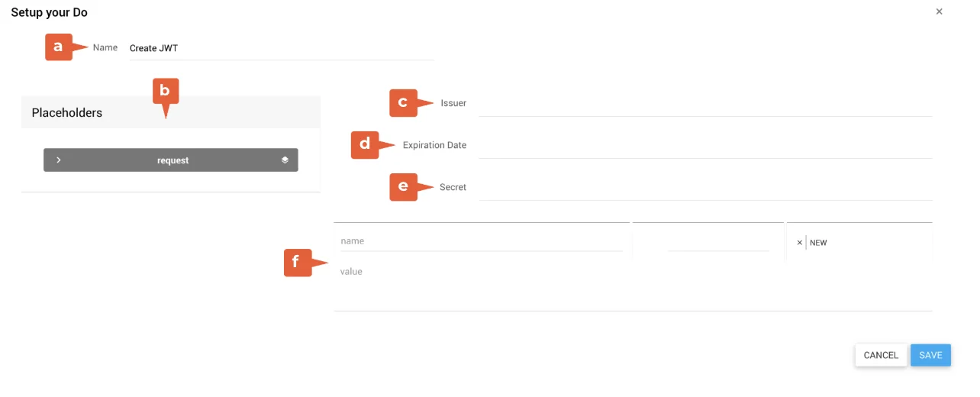Click the orange 'c' marker beside Issuer
980x397 pixels.
coord(402,103)
